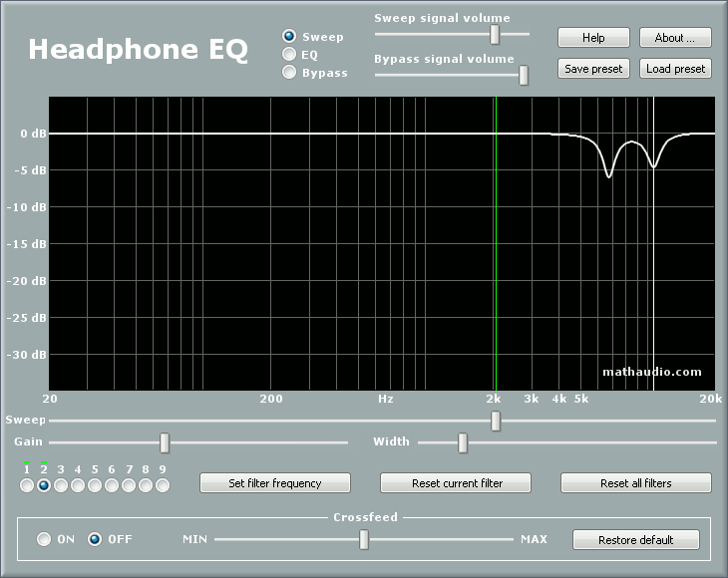Select filter 2 radio button

[44, 485]
